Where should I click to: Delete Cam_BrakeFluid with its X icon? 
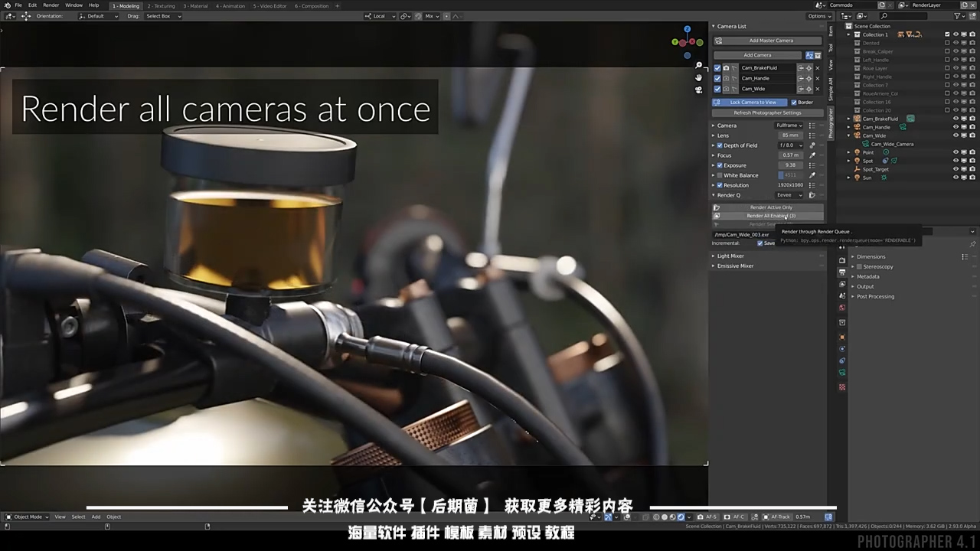[x=818, y=68]
